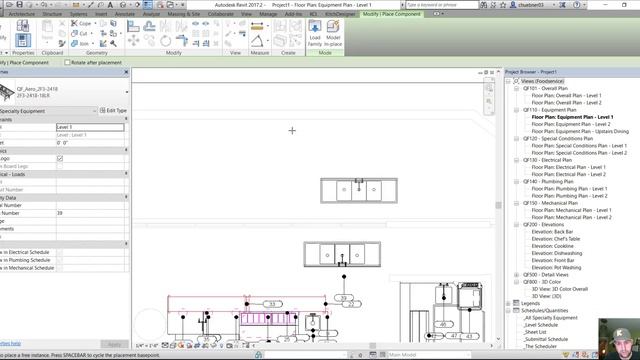Select Elevation: Back Bar in browser
Viewport: 640px width, 360px height.
pos(552,232)
